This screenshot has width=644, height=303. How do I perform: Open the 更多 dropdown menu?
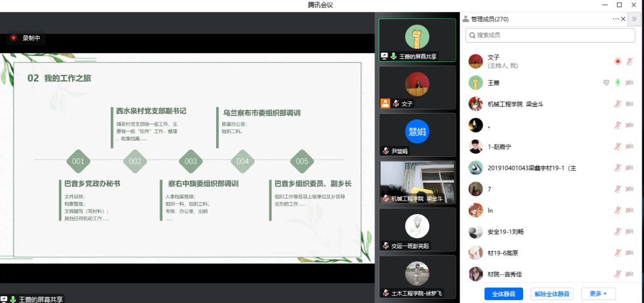coord(598,294)
